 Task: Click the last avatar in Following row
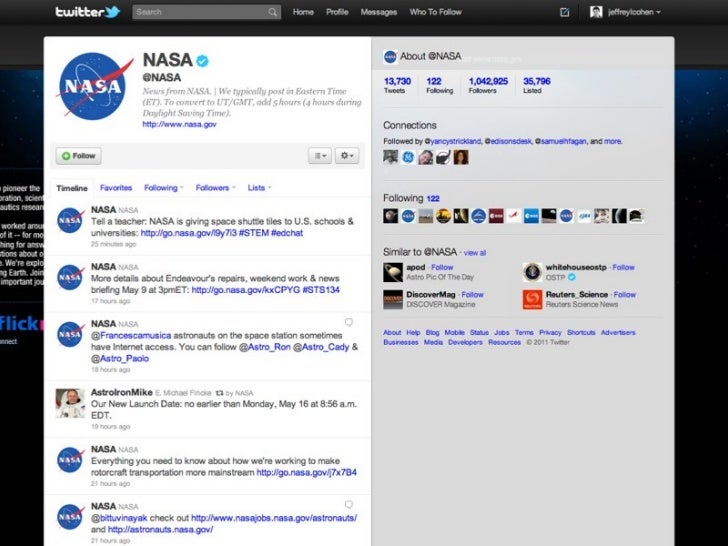[637, 216]
